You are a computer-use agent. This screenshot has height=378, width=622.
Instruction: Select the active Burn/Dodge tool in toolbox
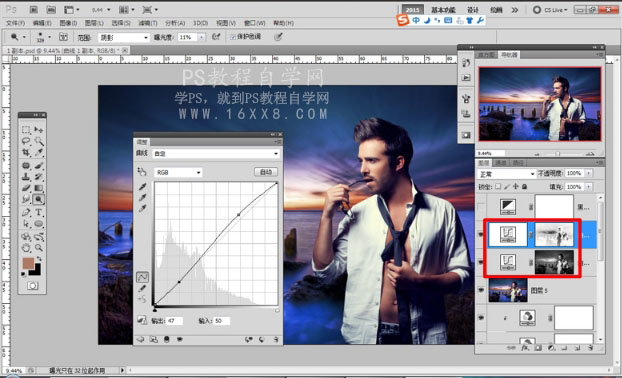[38, 199]
